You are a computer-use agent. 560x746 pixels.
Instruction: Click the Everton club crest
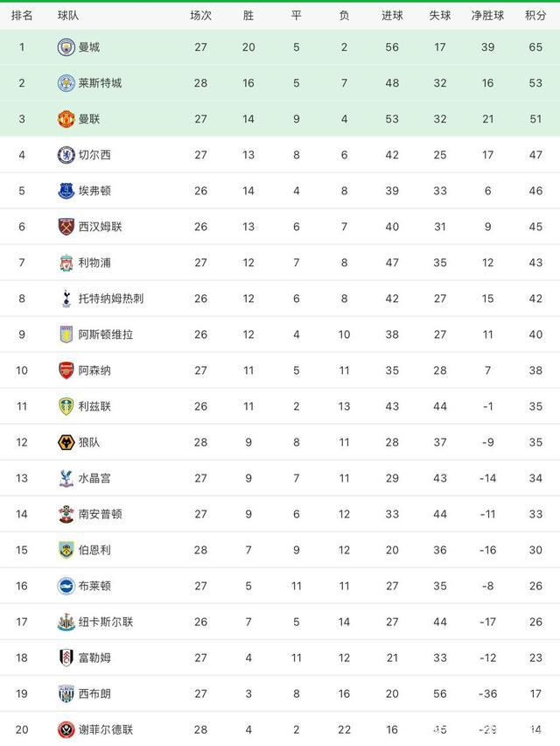pos(66,191)
